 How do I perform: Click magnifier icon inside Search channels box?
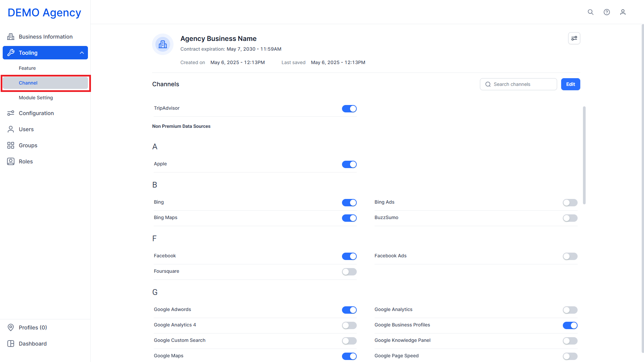pos(488,84)
